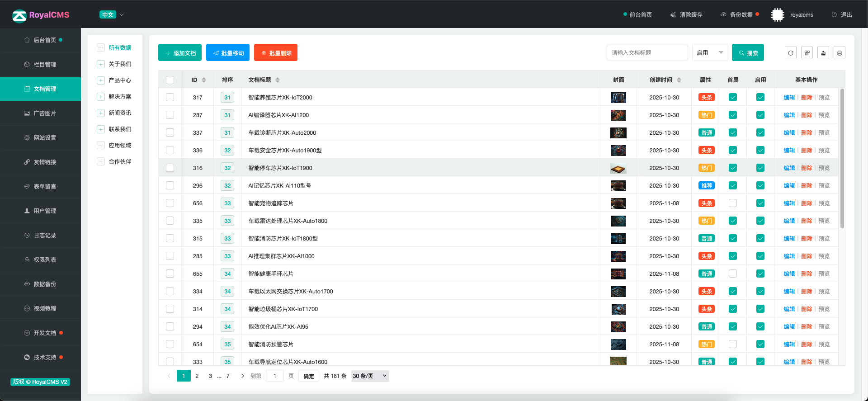Sort the ID column with its arrows
This screenshot has width=868, height=401.
tap(204, 80)
